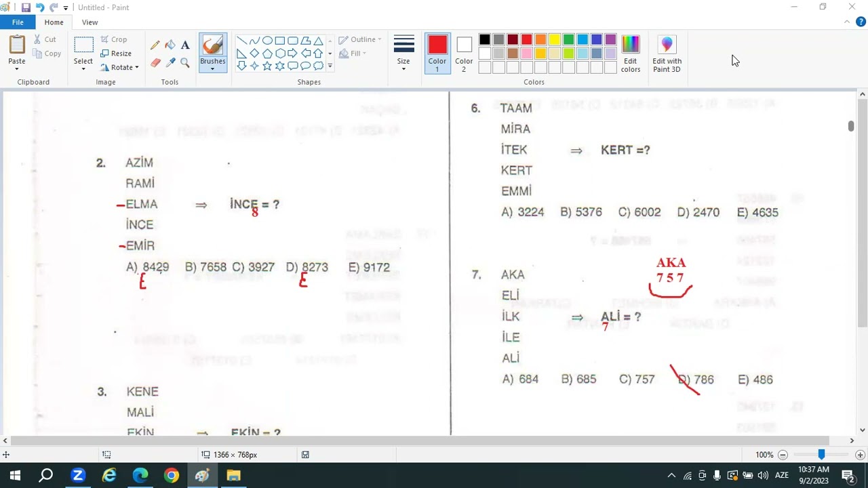Open Google Chrome from the taskbar
Image resolution: width=868 pixels, height=488 pixels.
(x=172, y=475)
